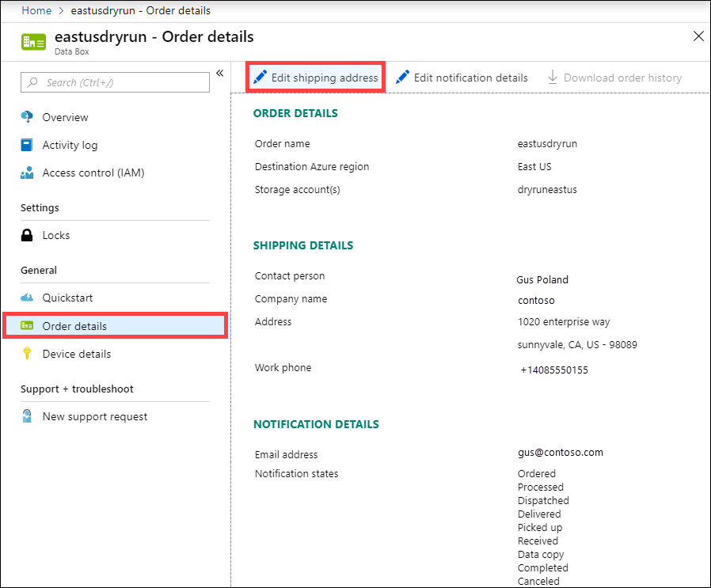Viewport: 711px width, 588px height.
Task: Open Activity log via its blue icon
Action: [25, 145]
